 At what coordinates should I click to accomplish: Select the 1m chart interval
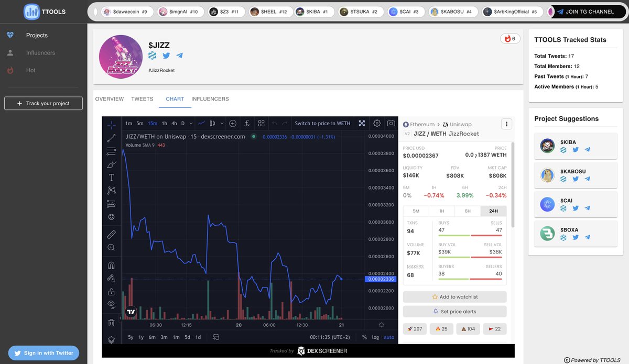pyautogui.click(x=129, y=124)
